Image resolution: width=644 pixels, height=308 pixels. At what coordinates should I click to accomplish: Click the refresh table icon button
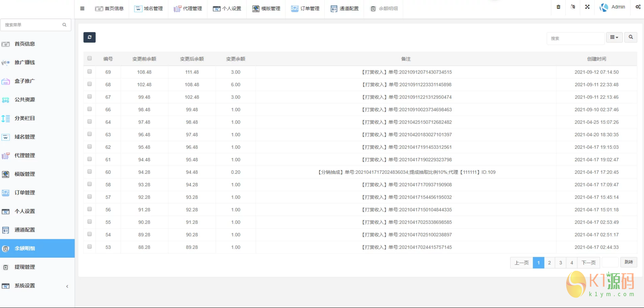(89, 37)
